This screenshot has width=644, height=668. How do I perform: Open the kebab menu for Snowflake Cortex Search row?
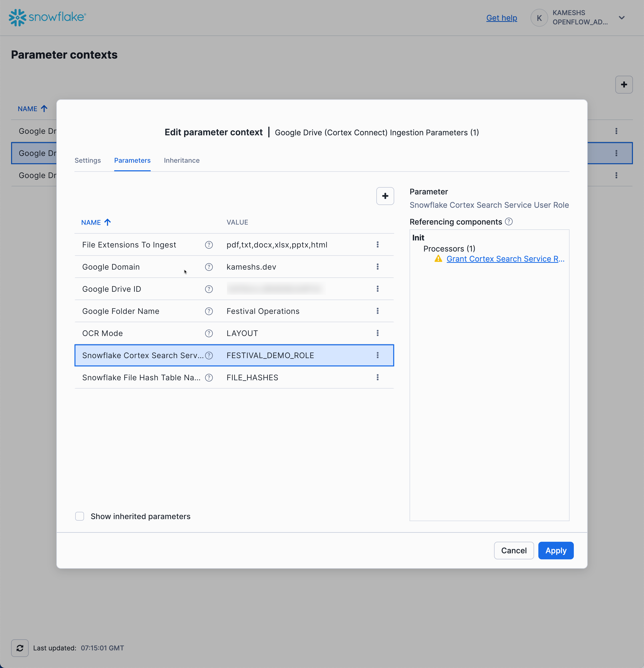click(x=378, y=355)
